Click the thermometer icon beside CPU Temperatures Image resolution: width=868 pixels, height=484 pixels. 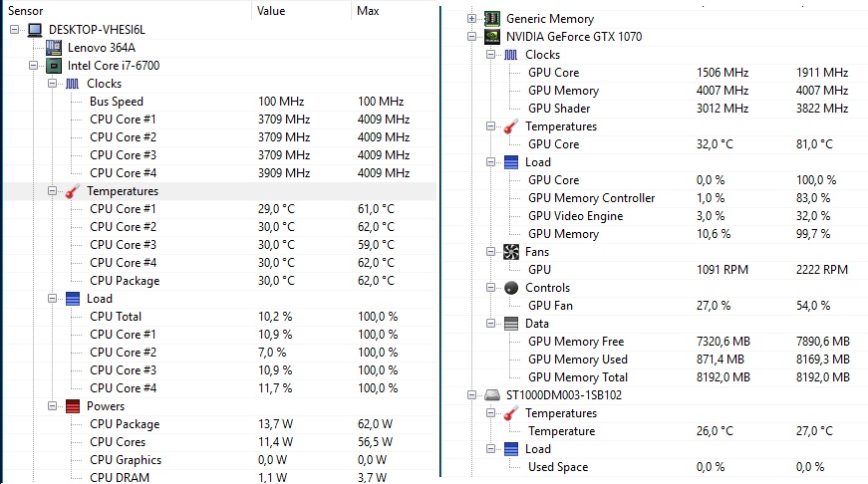[73, 191]
